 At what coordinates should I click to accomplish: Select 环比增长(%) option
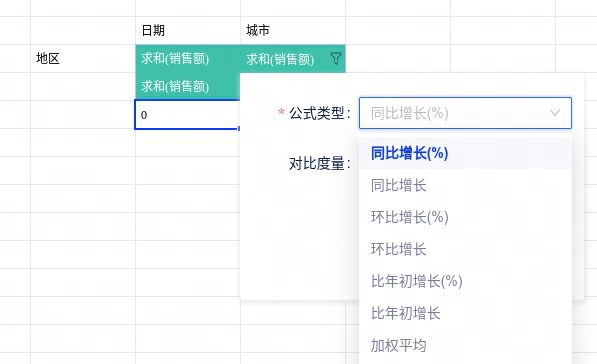click(x=465, y=217)
